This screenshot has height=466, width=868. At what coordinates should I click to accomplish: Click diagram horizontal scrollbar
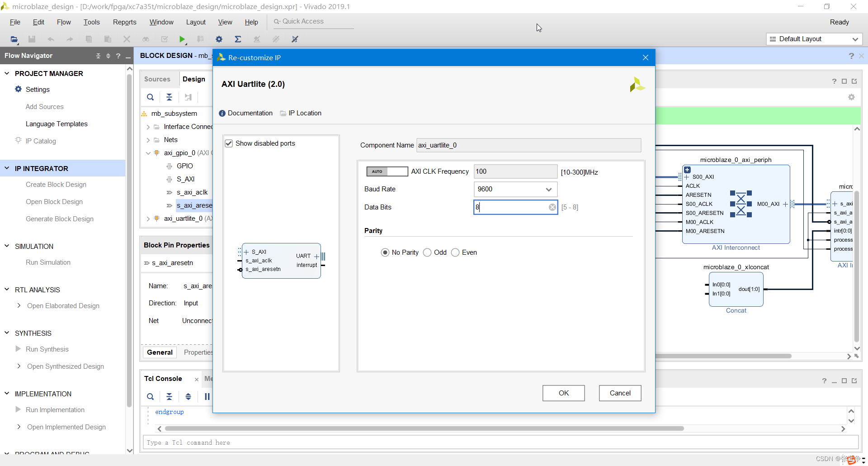(723, 356)
